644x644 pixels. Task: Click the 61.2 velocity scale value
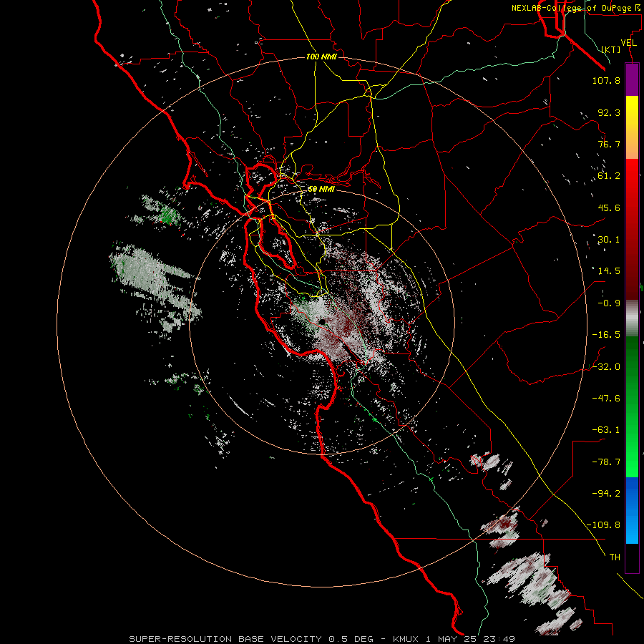click(x=609, y=176)
